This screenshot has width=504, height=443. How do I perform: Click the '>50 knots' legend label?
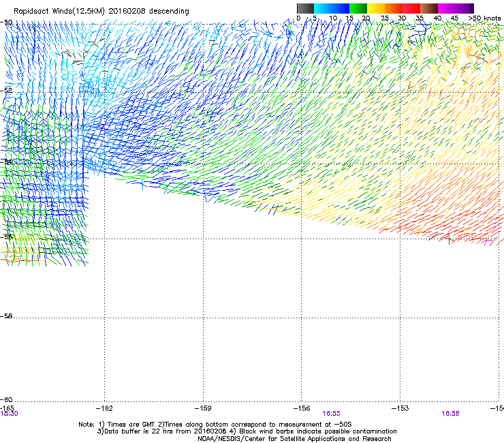pyautogui.click(x=484, y=18)
